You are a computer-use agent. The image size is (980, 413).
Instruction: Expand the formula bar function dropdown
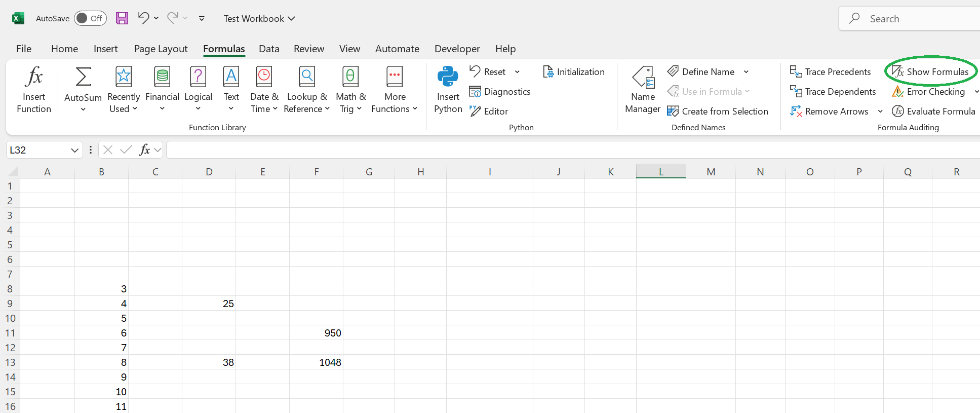point(158,150)
